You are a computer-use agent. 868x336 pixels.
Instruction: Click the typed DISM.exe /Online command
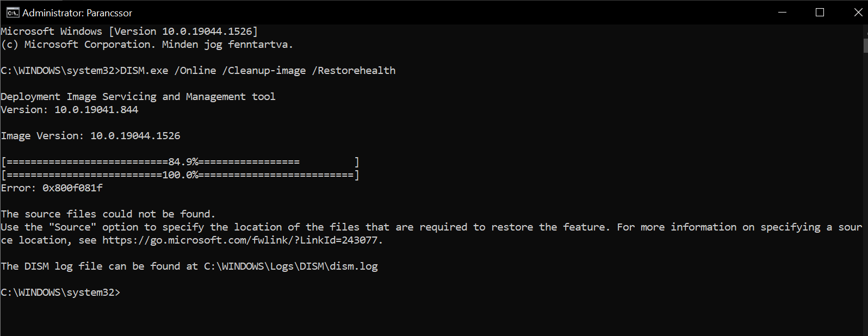258,71
